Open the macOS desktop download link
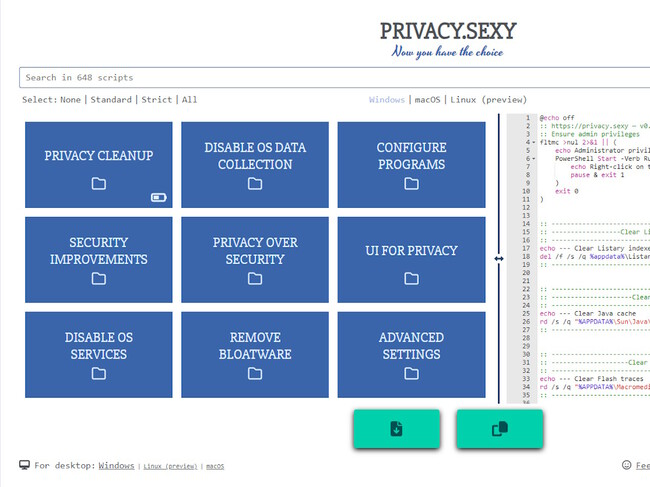The image size is (650, 487). [x=215, y=466]
